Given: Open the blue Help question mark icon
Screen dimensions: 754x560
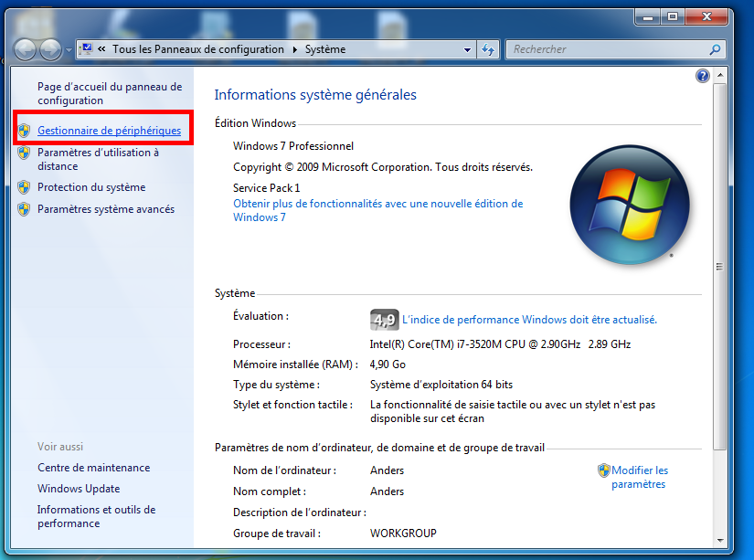Looking at the screenshot, I should tap(703, 76).
